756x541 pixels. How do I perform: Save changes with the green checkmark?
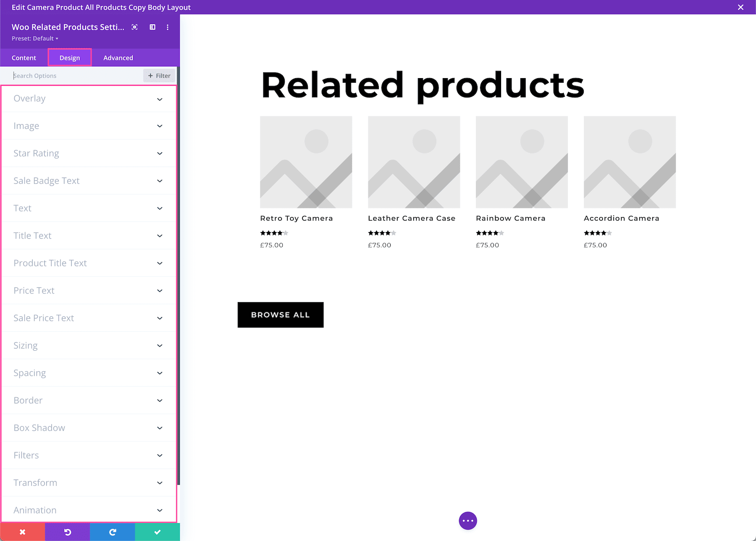pyautogui.click(x=157, y=532)
